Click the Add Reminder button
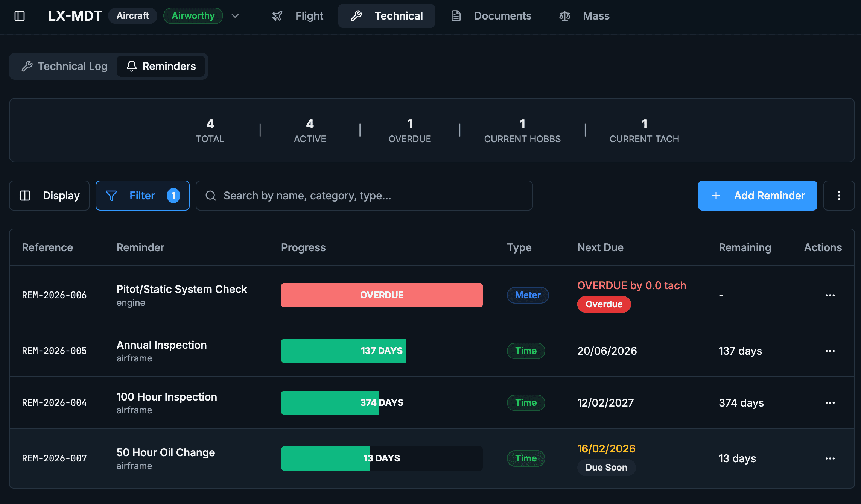The width and height of the screenshot is (861, 504). pos(757,196)
